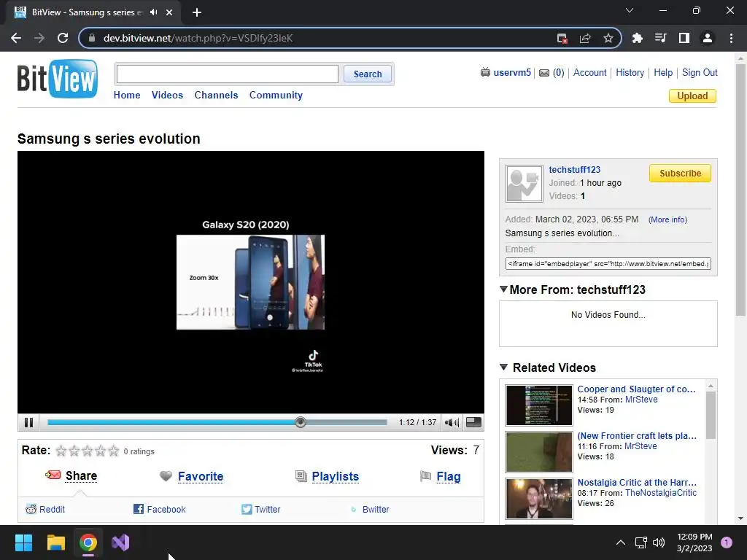Open the Chrome tab search dropdown
The width and height of the screenshot is (747, 560).
pos(630,10)
